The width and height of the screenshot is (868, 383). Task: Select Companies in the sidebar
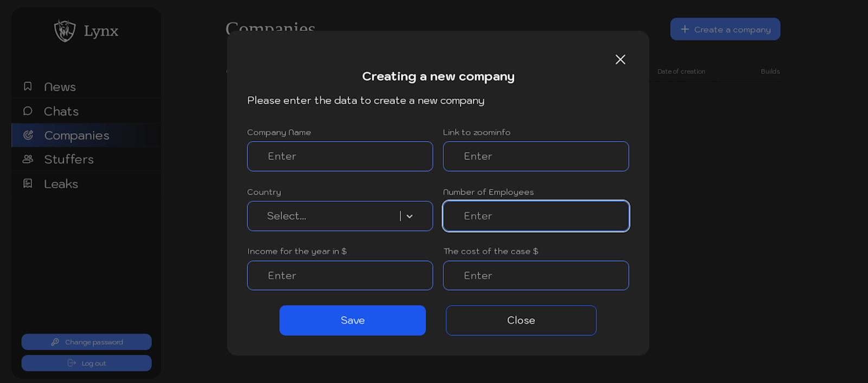pos(86,135)
